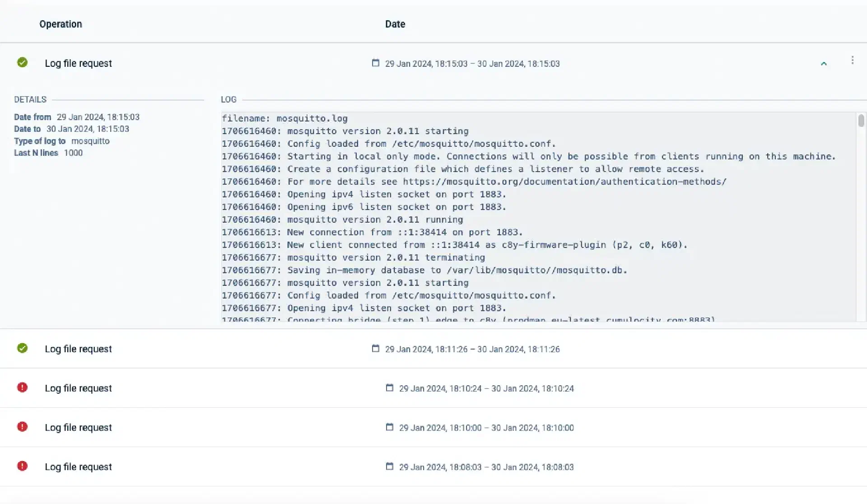Expand the failed 18:10:00 Log file request
The height and width of the screenshot is (504, 867).
[78, 428]
